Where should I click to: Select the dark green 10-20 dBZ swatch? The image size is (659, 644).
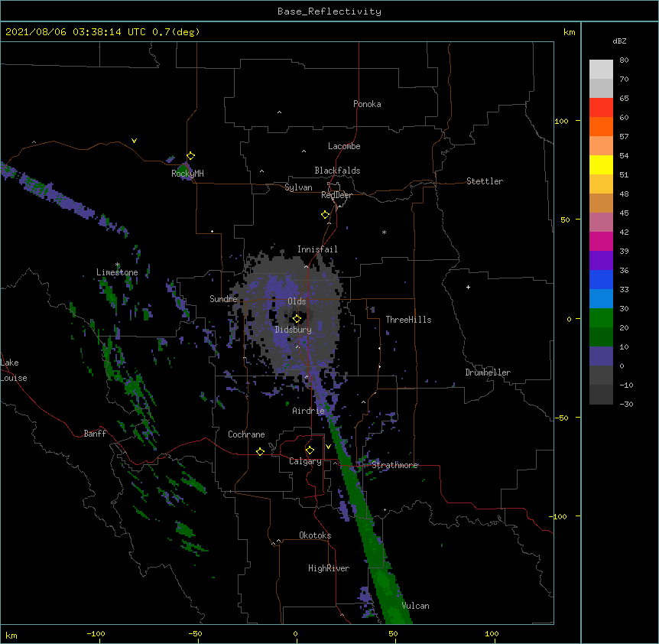coord(601,337)
